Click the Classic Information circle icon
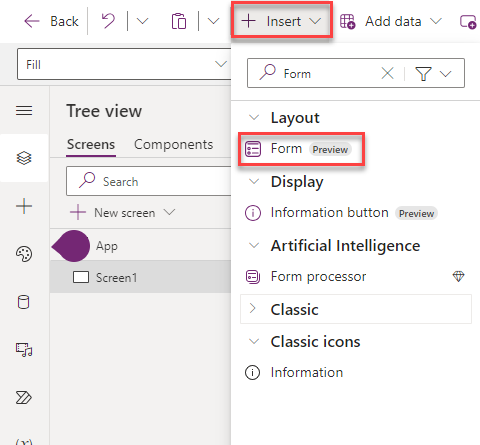Image resolution: width=480 pixels, height=445 pixels. pyautogui.click(x=253, y=372)
